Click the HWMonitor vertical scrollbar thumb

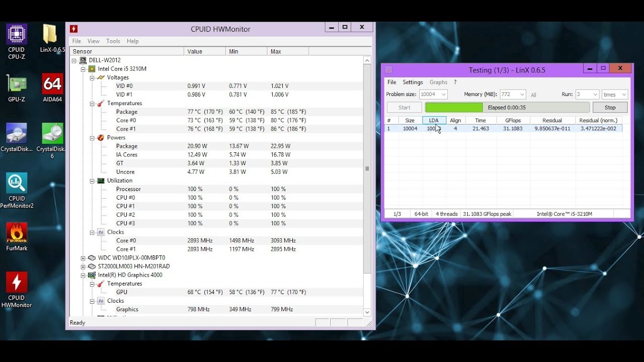[x=367, y=169]
